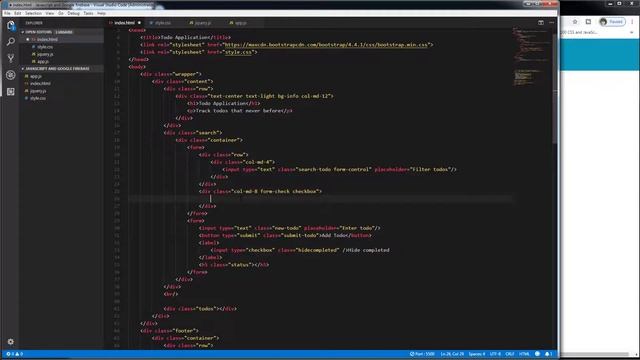Click the Explorer panel title
This screenshot has width=640, height=360.
click(x=34, y=23)
